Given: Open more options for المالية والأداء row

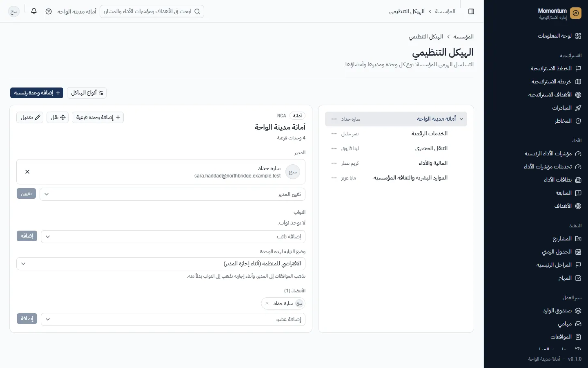Looking at the screenshot, I should (334, 163).
